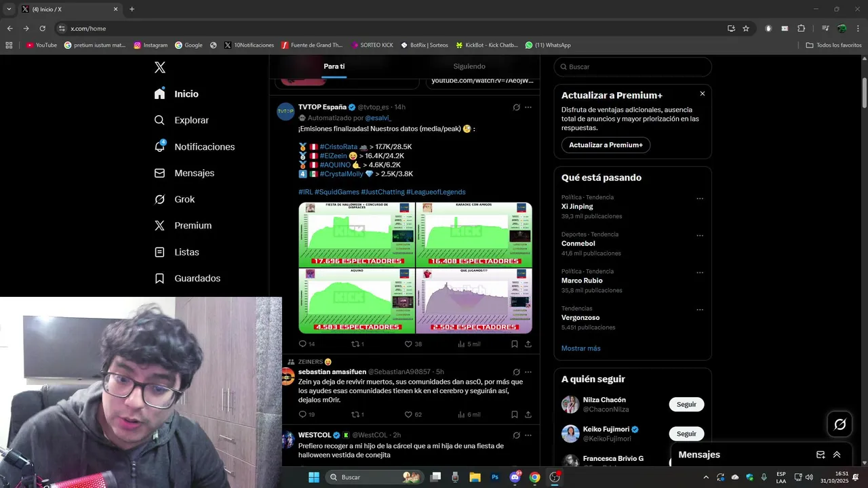
Task: Open more options on TVTOP España post
Action: 528,107
